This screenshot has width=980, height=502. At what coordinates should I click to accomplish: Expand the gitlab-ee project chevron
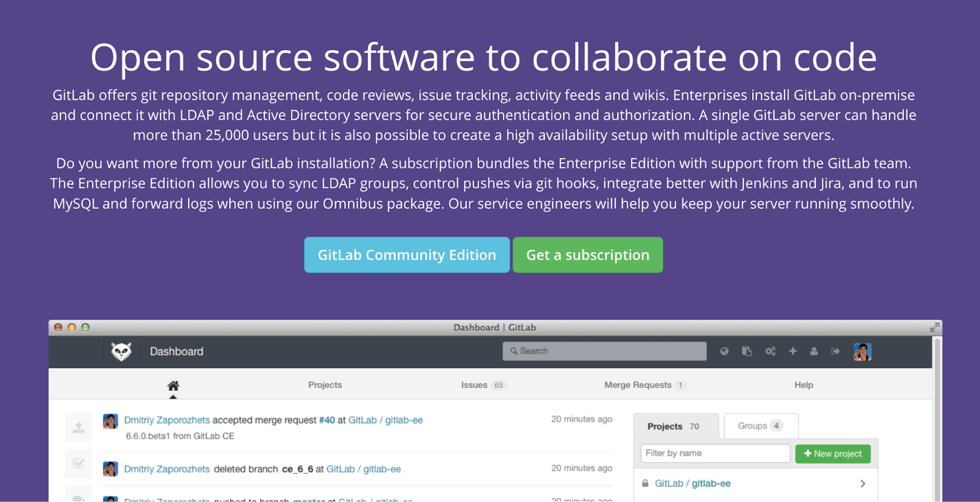(862, 484)
